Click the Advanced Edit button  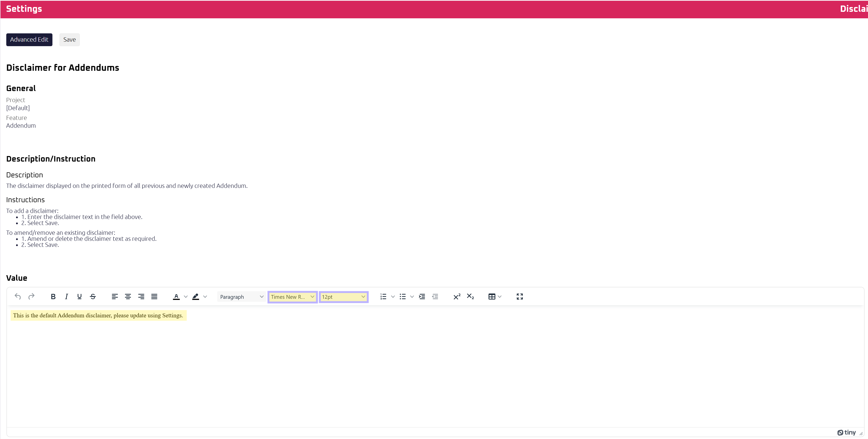coord(29,40)
